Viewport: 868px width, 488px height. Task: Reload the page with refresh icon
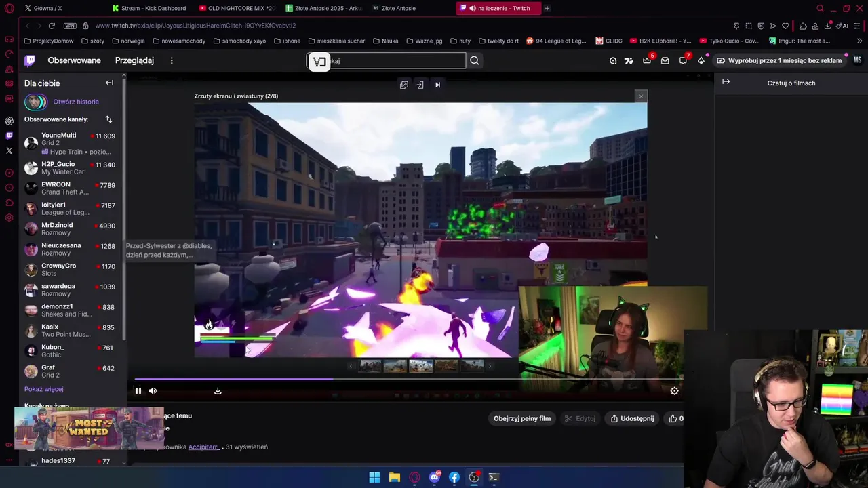pos(52,26)
